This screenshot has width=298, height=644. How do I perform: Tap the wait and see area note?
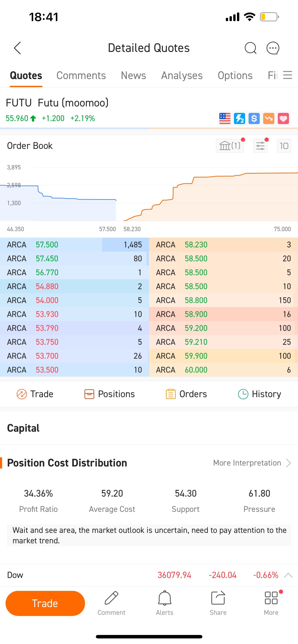tap(149, 535)
